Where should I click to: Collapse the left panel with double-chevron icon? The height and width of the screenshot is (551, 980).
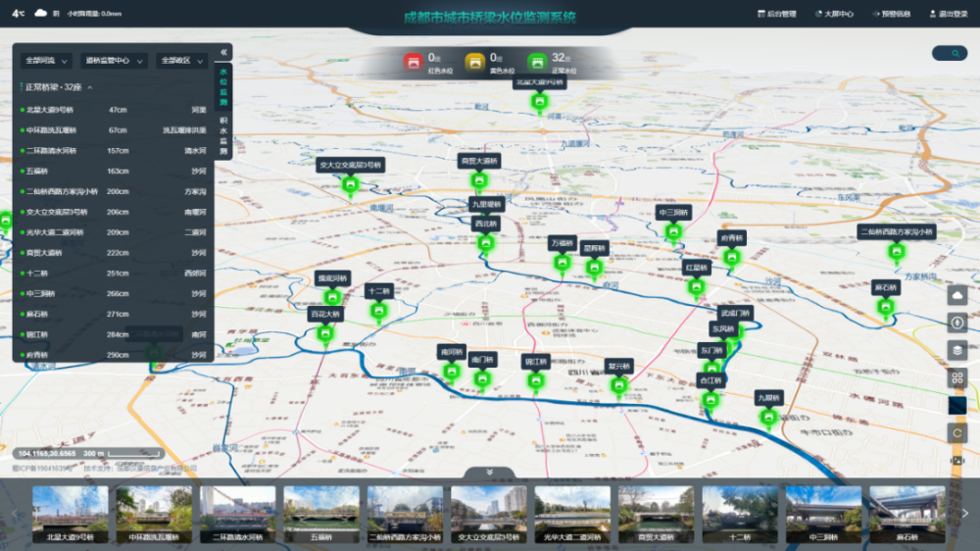click(223, 53)
